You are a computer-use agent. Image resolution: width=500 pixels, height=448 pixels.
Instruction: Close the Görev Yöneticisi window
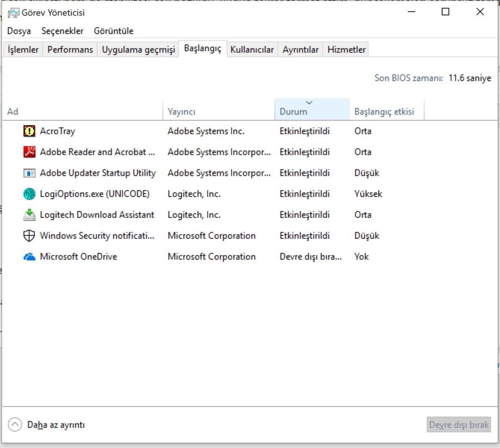(x=480, y=12)
